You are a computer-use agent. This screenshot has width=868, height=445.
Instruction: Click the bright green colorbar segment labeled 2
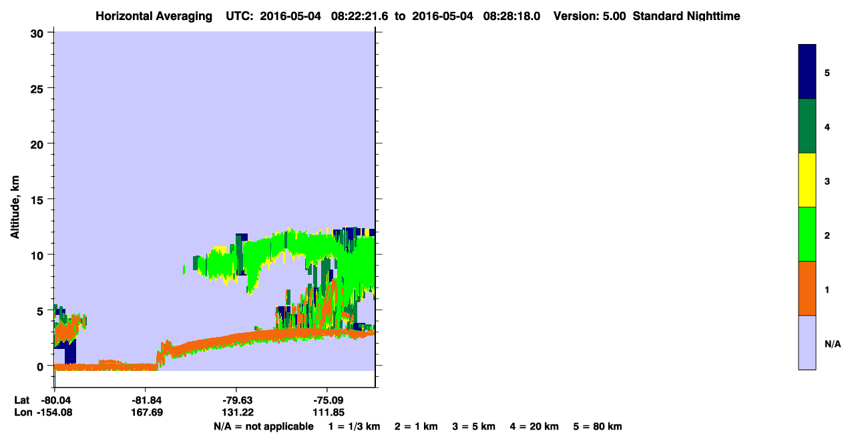(807, 234)
